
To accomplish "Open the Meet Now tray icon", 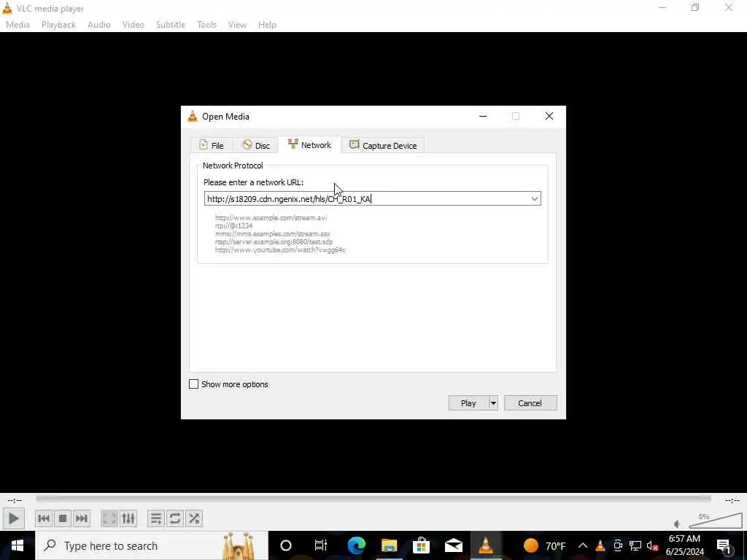I will [618, 545].
